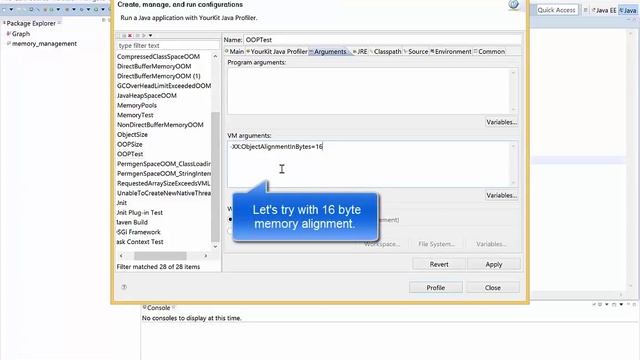Click configurations list horizontal scrollbar thumb
640x360 pixels.
pos(160,256)
